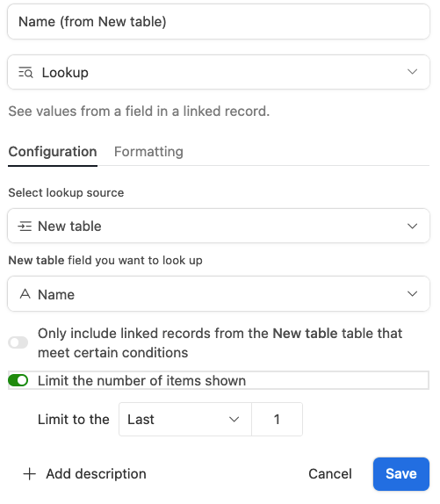Click the chevron in the Name field dropdown

pos(413,294)
